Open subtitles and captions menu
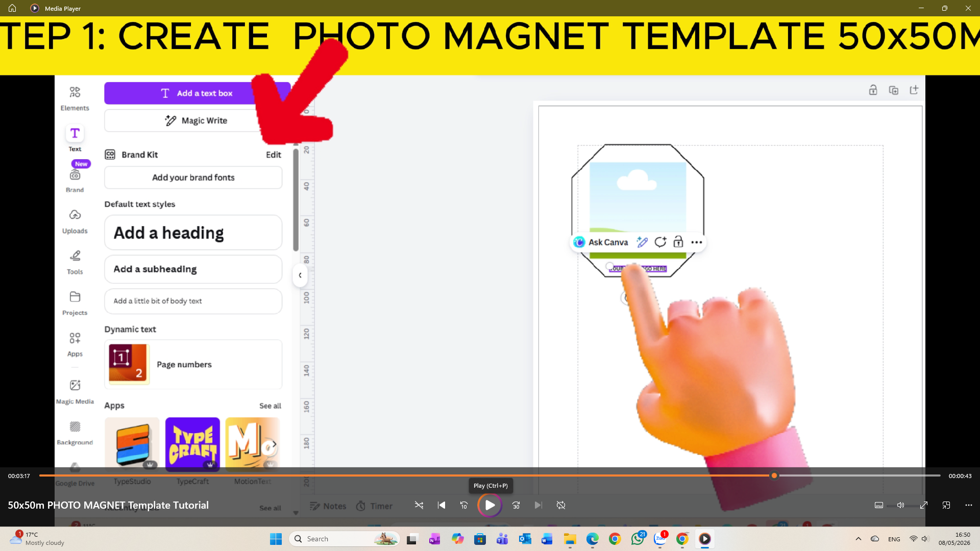This screenshot has height=551, width=980. (x=879, y=505)
